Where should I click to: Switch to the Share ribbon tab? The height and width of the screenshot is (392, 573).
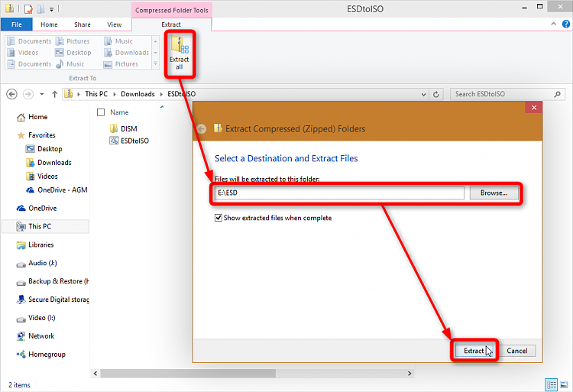pyautogui.click(x=83, y=24)
